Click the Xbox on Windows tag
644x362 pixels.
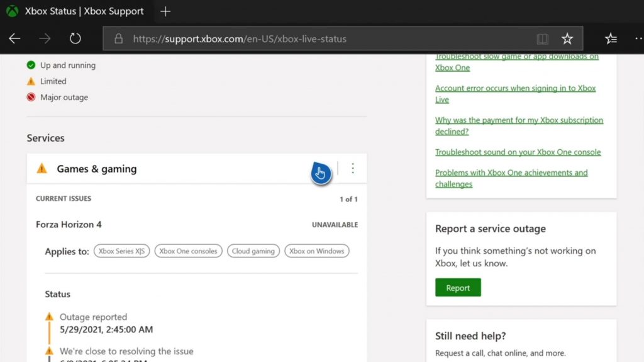pos(317,251)
